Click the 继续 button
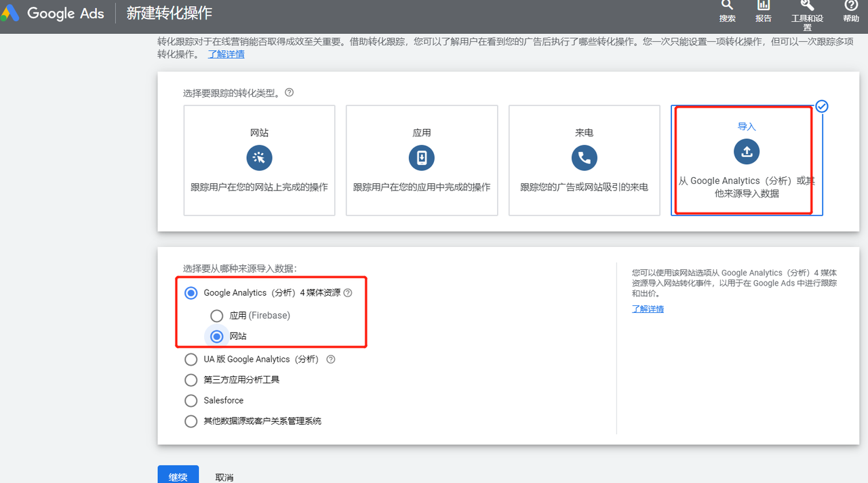This screenshot has width=868, height=483. tap(178, 474)
